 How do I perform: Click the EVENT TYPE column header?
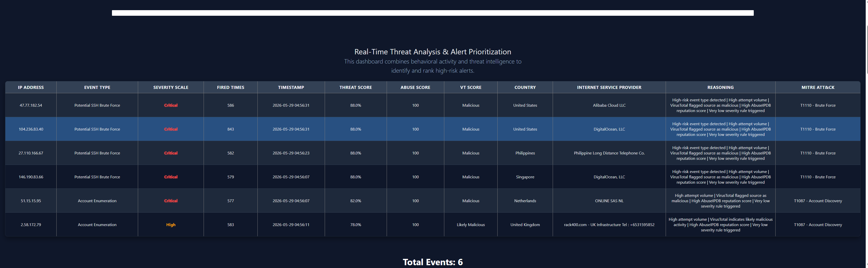(x=97, y=87)
